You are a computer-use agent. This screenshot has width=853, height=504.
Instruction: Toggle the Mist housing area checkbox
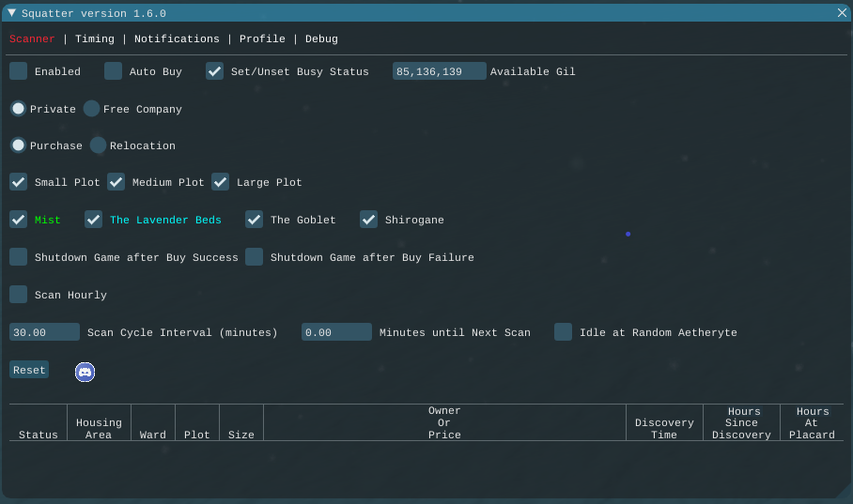coord(19,220)
